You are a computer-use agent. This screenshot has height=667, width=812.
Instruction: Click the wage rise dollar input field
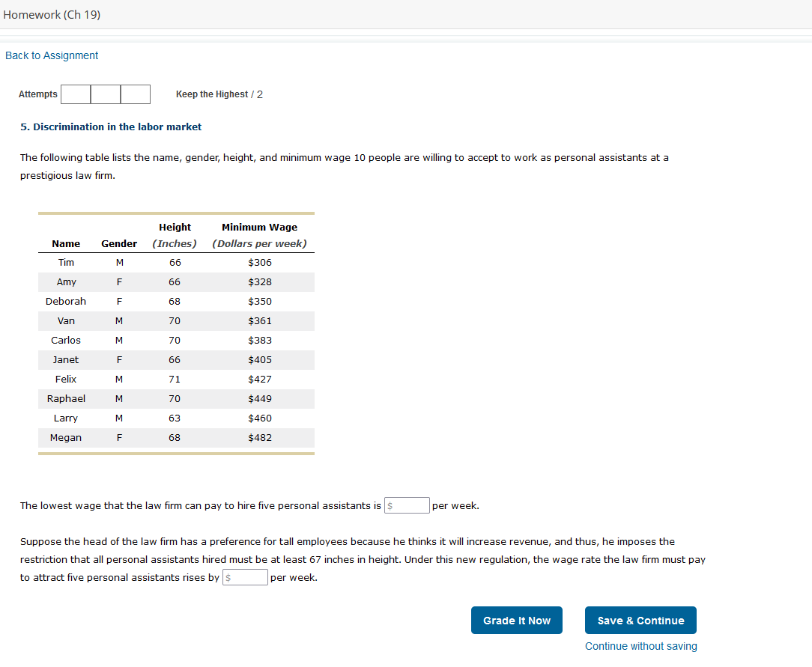pos(245,577)
